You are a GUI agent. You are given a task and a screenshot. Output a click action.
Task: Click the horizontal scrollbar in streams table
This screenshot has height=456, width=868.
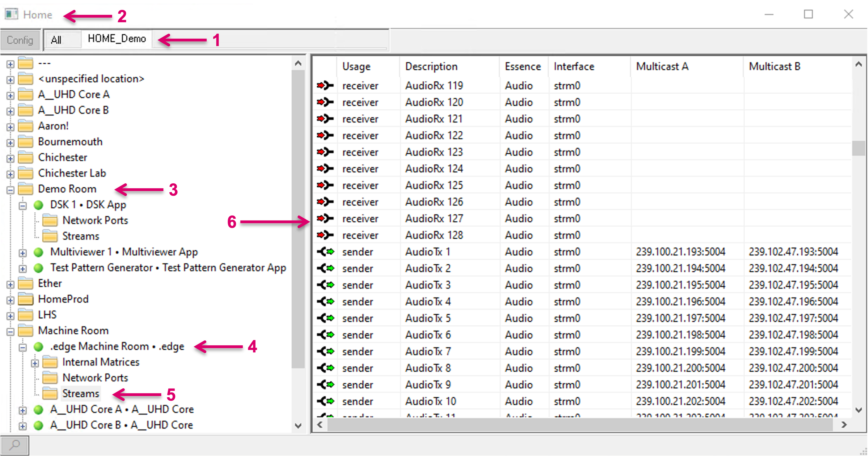pos(580,425)
